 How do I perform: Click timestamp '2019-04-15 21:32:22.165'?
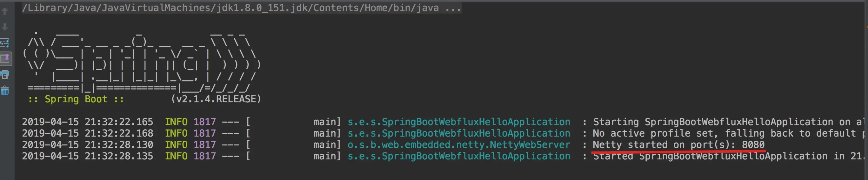pyautogui.click(x=88, y=122)
